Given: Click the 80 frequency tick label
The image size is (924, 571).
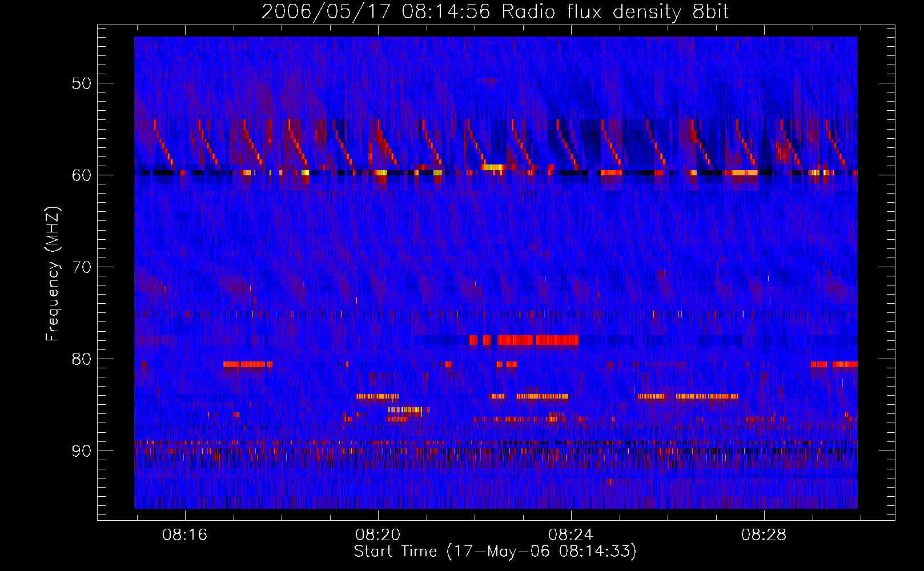Looking at the screenshot, I should click(x=82, y=359).
